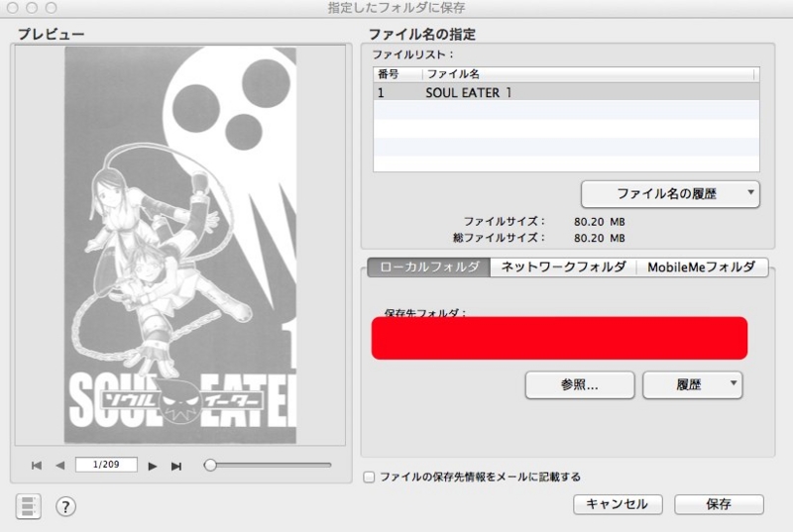This screenshot has width=793, height=532.
Task: Switch to the ローカルフォルダ tab
Action: [x=429, y=266]
